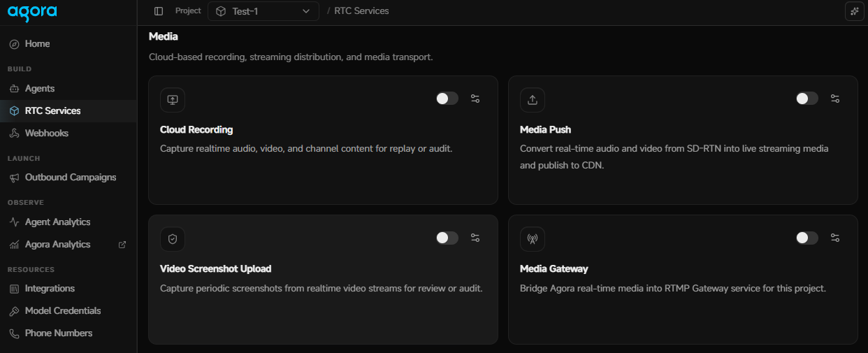Click the sparkle assistant icon top right
This screenshot has height=353, width=868.
(x=854, y=11)
